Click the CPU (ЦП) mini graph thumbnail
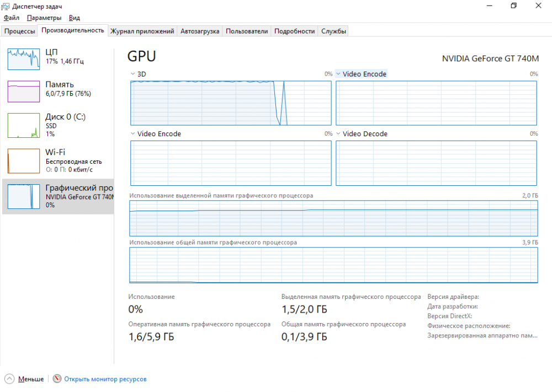The image size is (552, 392). coord(24,58)
